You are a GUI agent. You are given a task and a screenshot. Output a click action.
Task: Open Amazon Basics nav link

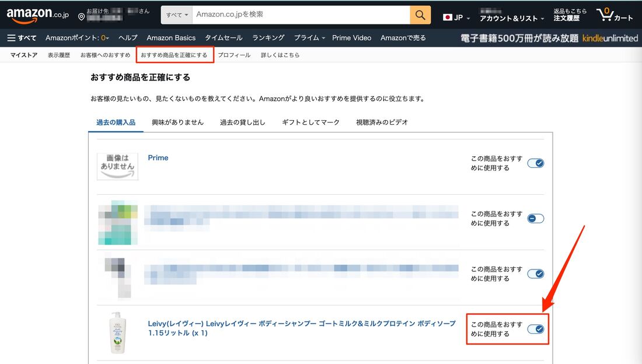click(171, 38)
